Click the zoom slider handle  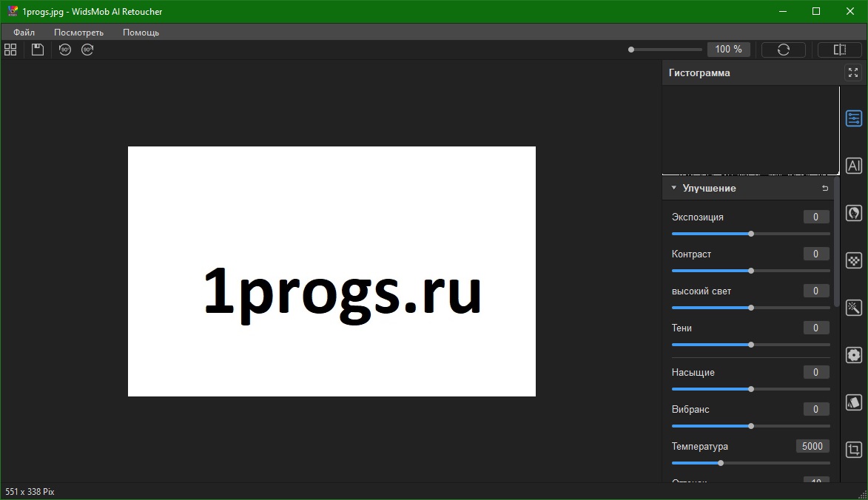631,50
